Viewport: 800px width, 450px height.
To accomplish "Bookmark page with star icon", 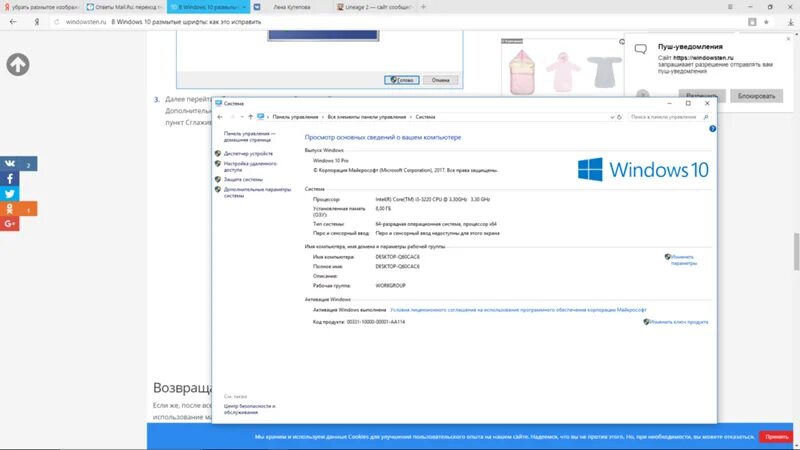I will click(x=766, y=22).
